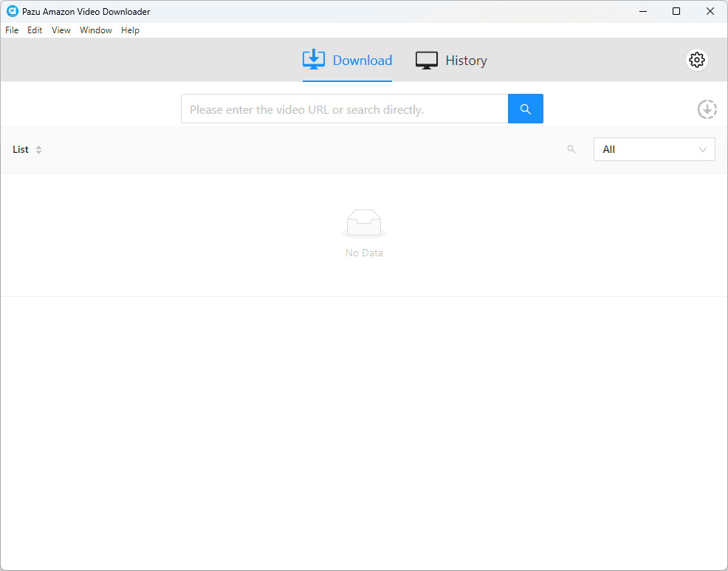Maximize the Pazu application window
This screenshot has width=728, height=571.
pyautogui.click(x=676, y=11)
